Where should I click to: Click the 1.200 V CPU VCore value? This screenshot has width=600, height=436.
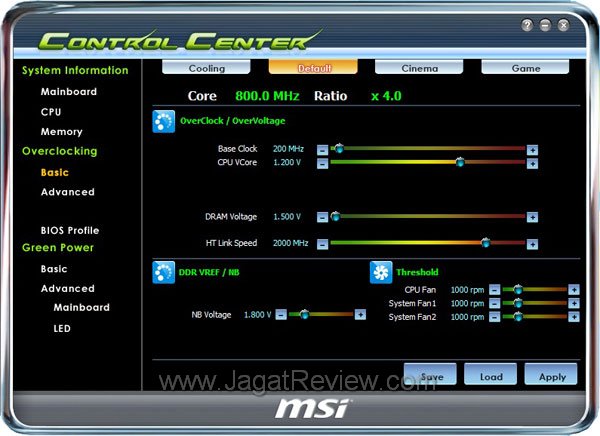coord(287,162)
